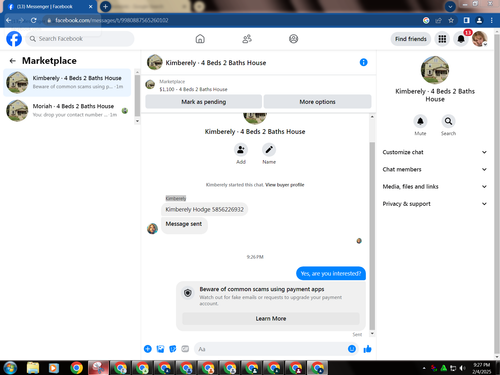The image size is (500, 375).
Task: Open a new browser tab
Action: coord(105,6)
